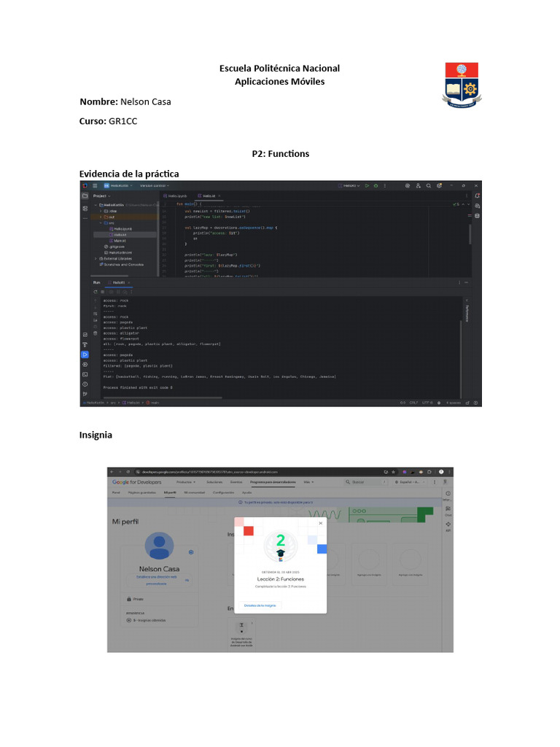
Task: Bookmark page with the star icon in browser
Action: pos(393,472)
